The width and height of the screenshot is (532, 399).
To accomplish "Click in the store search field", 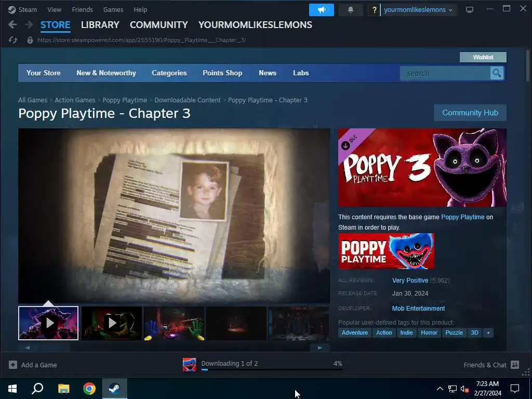I will point(445,73).
